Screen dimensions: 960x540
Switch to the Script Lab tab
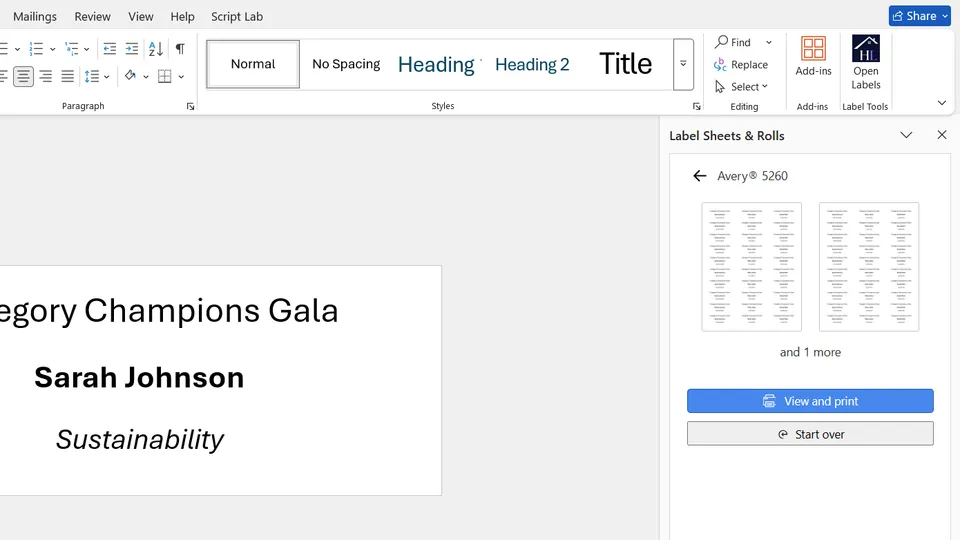[237, 17]
